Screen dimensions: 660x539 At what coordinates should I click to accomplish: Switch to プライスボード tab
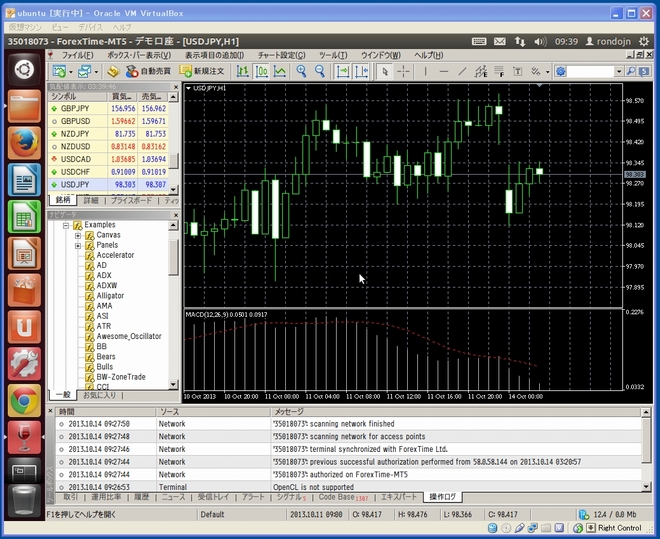pos(131,200)
